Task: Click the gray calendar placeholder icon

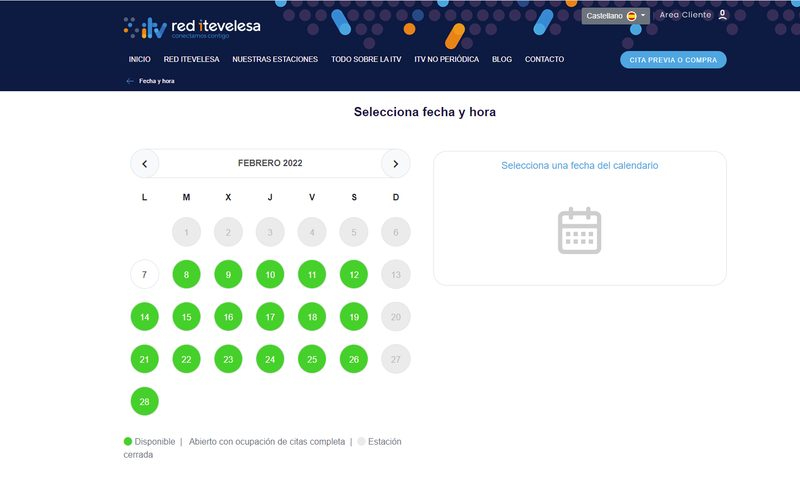Action: point(579,230)
